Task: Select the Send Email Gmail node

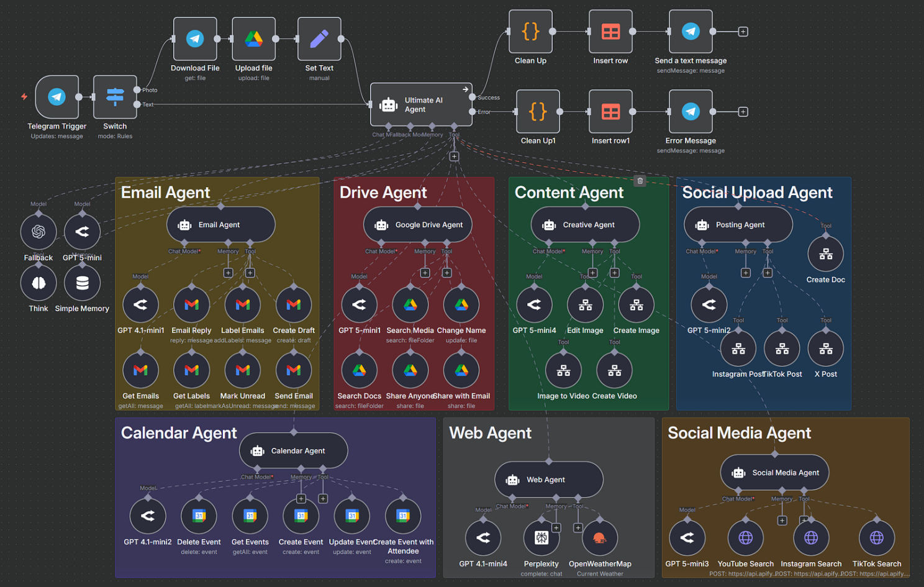Action: [294, 370]
